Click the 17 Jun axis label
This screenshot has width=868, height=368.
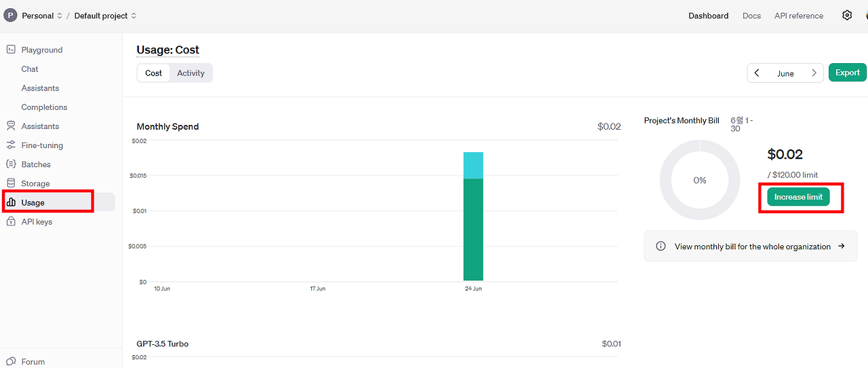pyautogui.click(x=317, y=289)
